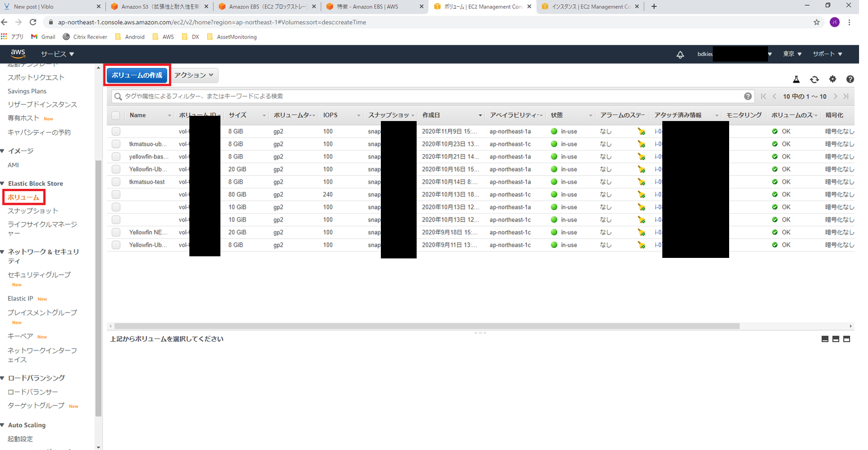Click the browser back arrow
This screenshot has width=868, height=450.
[5, 22]
